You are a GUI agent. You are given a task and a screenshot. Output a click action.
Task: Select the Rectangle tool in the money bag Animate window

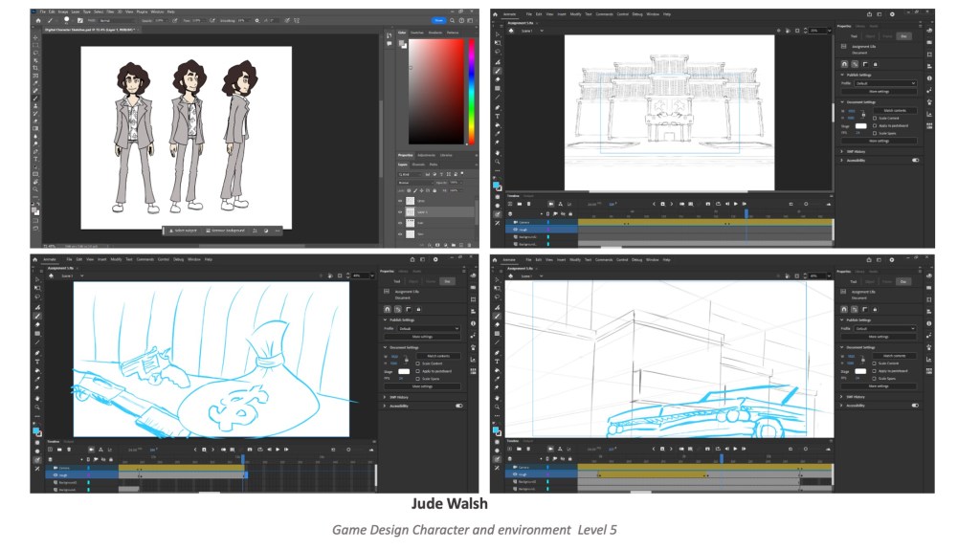pos(37,333)
